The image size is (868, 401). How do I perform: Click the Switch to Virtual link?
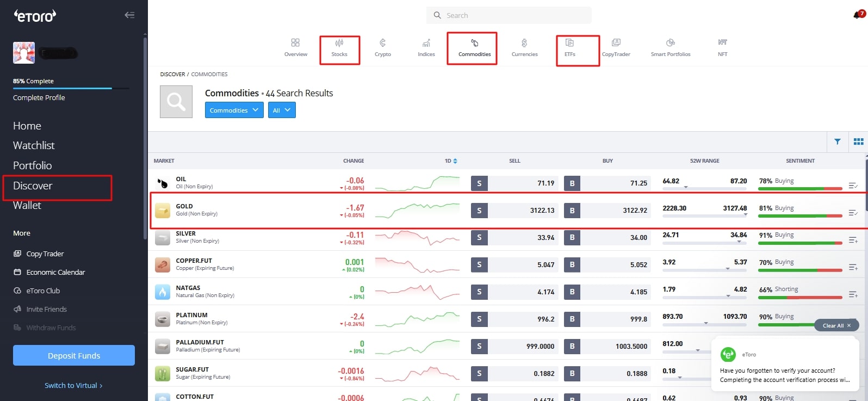click(x=73, y=385)
